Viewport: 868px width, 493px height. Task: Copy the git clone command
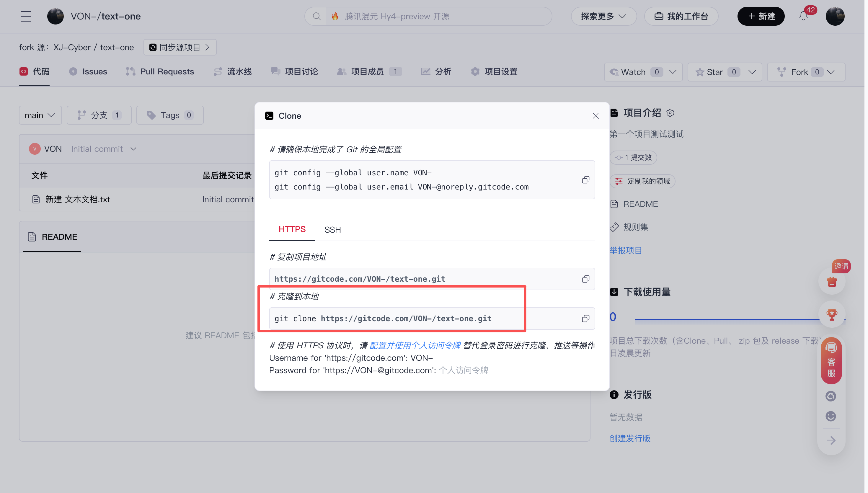[585, 319]
